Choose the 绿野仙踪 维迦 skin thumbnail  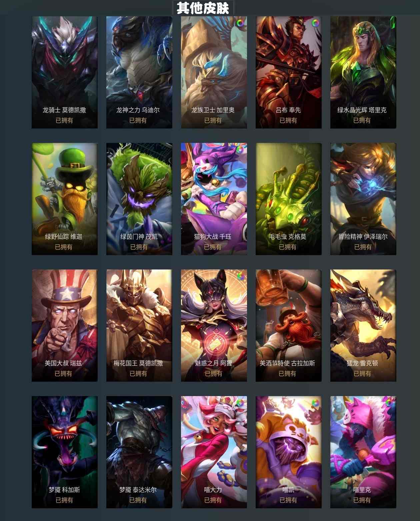(65, 199)
